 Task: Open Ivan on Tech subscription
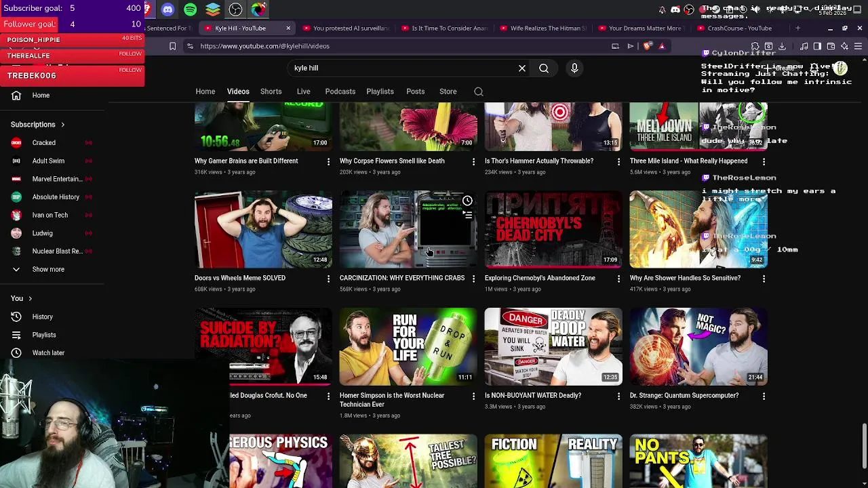pyautogui.click(x=50, y=215)
